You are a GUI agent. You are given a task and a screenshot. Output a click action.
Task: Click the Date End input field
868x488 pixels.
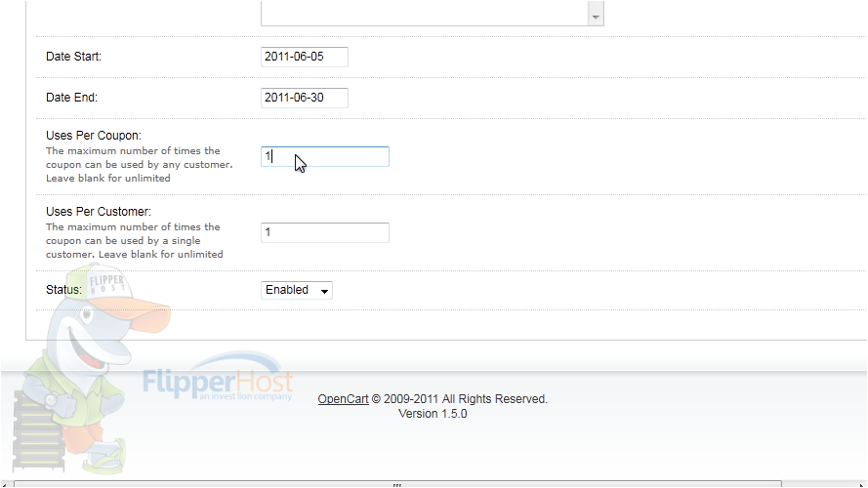tap(305, 98)
